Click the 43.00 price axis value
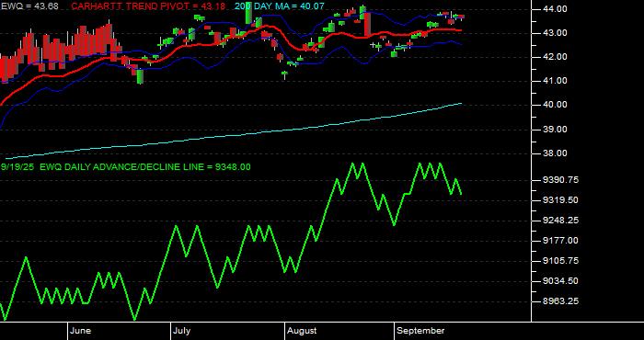 (x=554, y=33)
